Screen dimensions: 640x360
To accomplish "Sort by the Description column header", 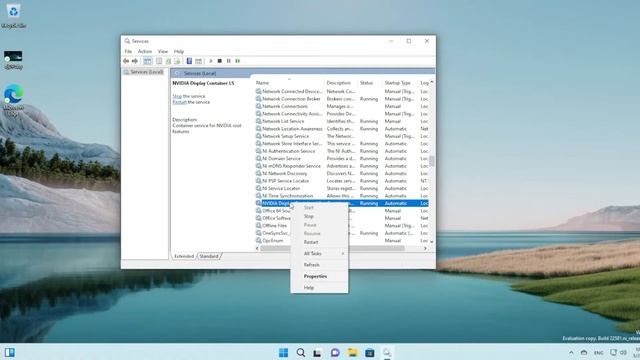I will click(341, 83).
